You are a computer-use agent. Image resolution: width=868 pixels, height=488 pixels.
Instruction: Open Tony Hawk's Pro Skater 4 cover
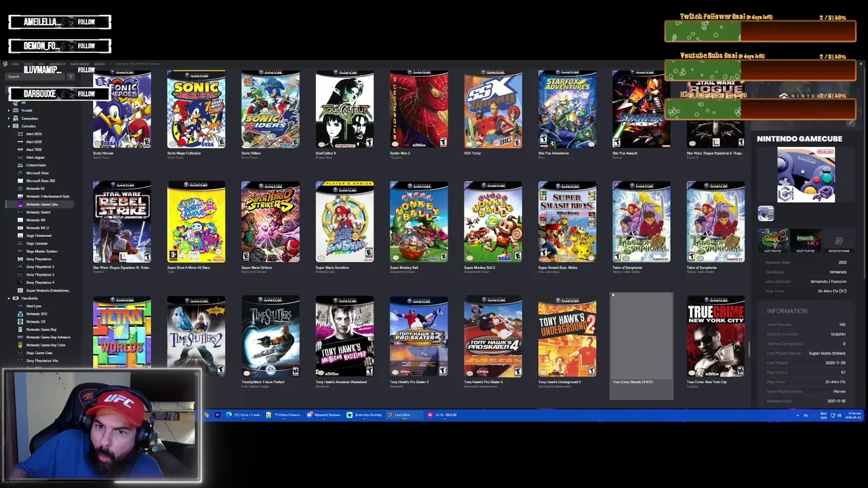pos(493,336)
